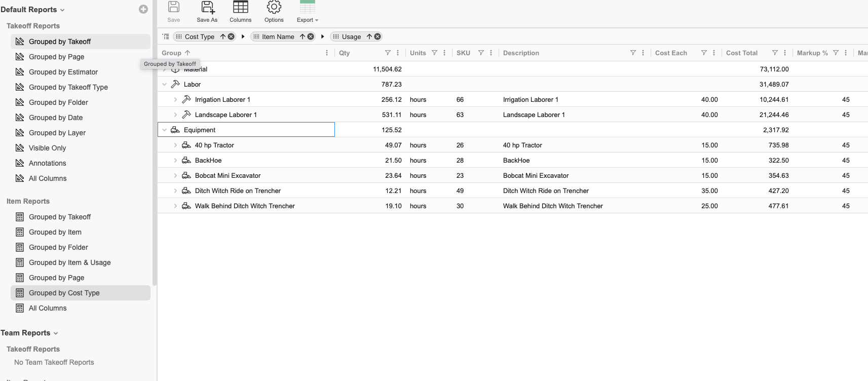Open the Group column menu dots
The height and width of the screenshot is (381, 868).
point(327,53)
